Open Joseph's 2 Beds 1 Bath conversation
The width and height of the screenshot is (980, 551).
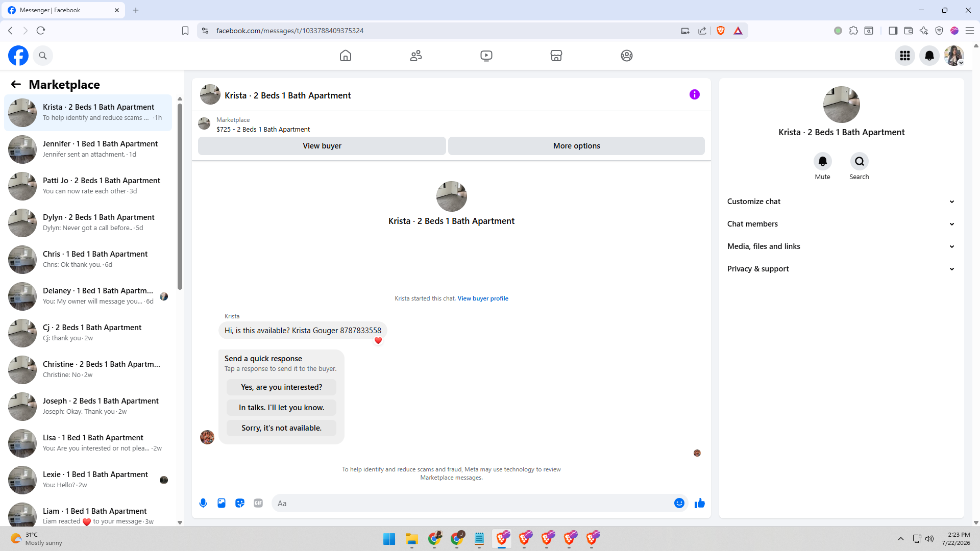[x=88, y=407]
